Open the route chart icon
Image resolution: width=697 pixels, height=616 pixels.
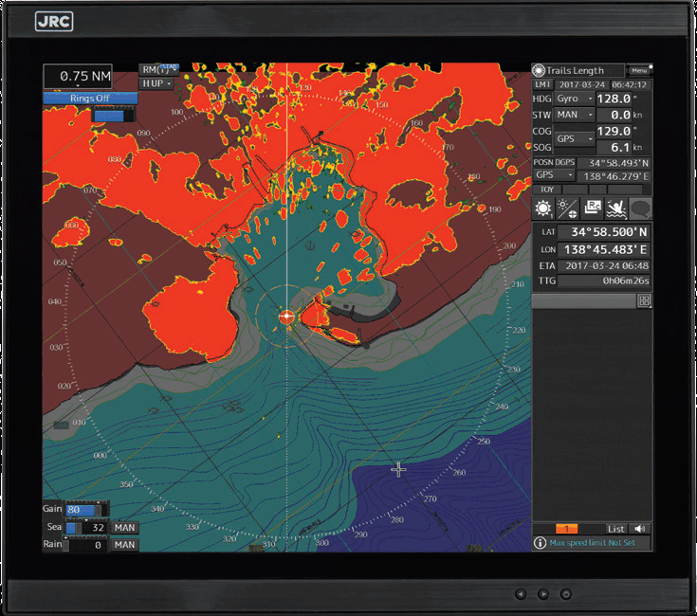pos(592,209)
